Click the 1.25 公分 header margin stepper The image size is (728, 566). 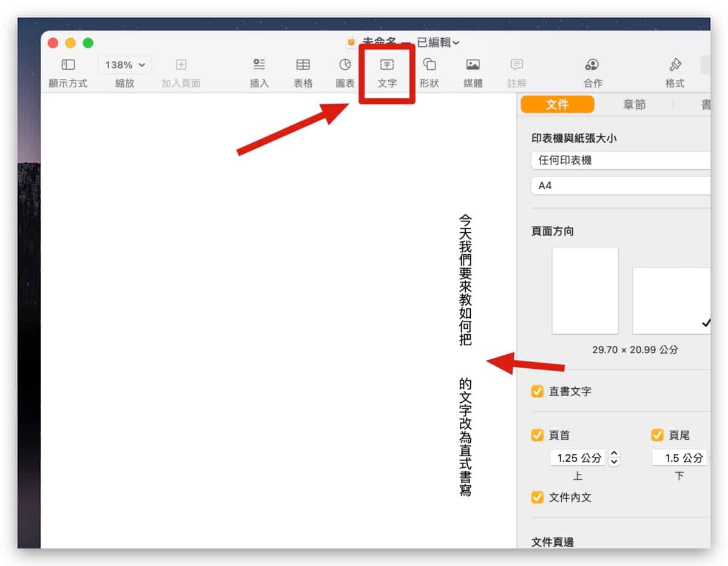coord(614,457)
